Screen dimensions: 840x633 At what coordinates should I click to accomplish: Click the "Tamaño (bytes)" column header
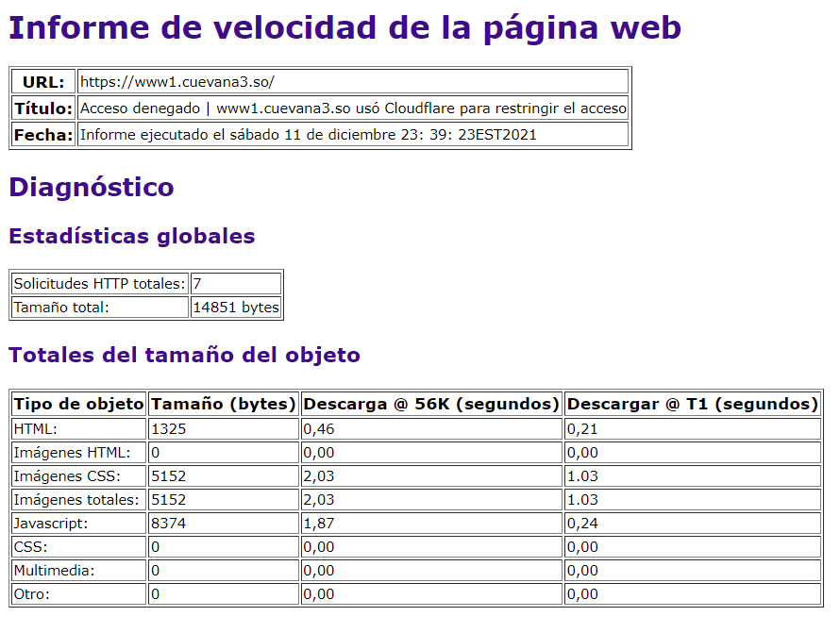coord(224,405)
